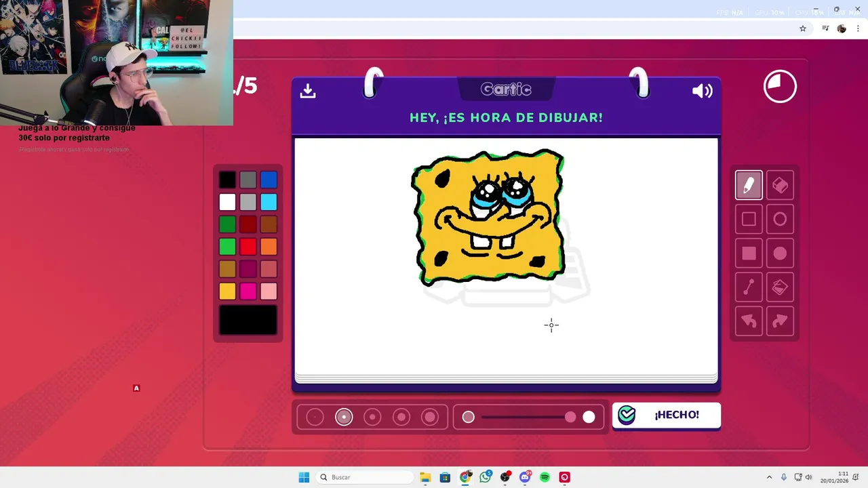
Task: Open the system volume control
Action: pyautogui.click(x=808, y=477)
